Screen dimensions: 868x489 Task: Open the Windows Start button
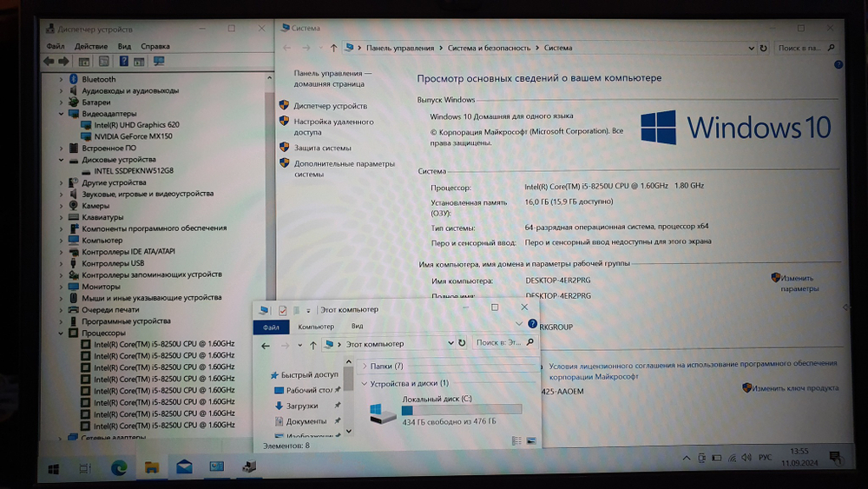(x=53, y=469)
